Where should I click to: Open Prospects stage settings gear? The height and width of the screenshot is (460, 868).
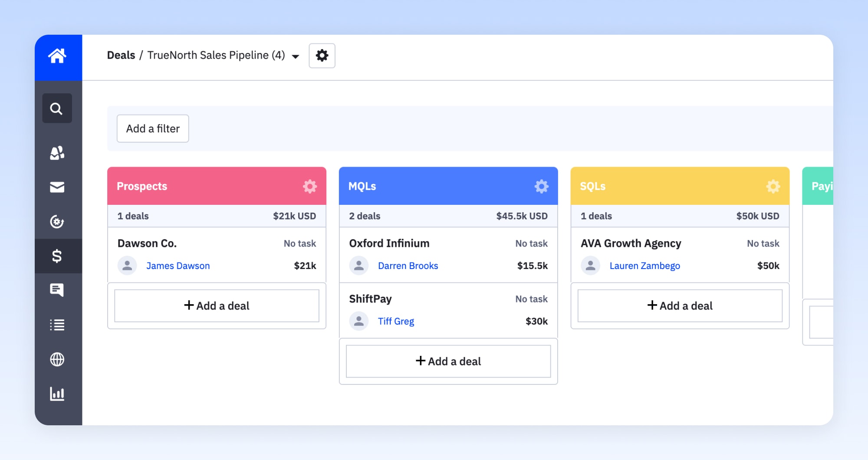(x=310, y=186)
